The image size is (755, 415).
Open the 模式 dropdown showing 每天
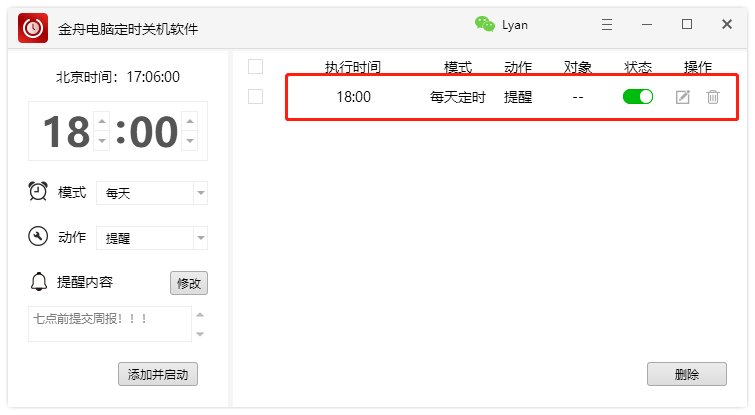pos(152,193)
